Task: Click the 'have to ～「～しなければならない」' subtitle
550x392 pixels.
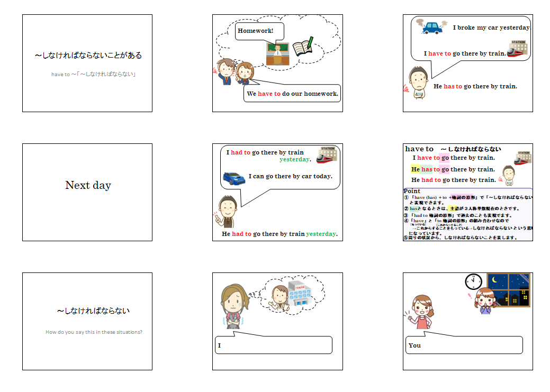Action: pyautogui.click(x=94, y=74)
